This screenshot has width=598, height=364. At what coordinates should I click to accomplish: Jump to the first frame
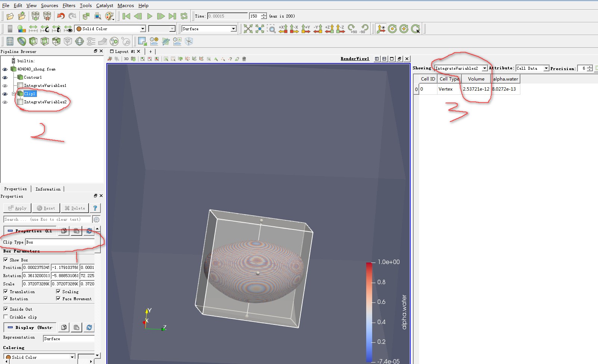coord(126,16)
